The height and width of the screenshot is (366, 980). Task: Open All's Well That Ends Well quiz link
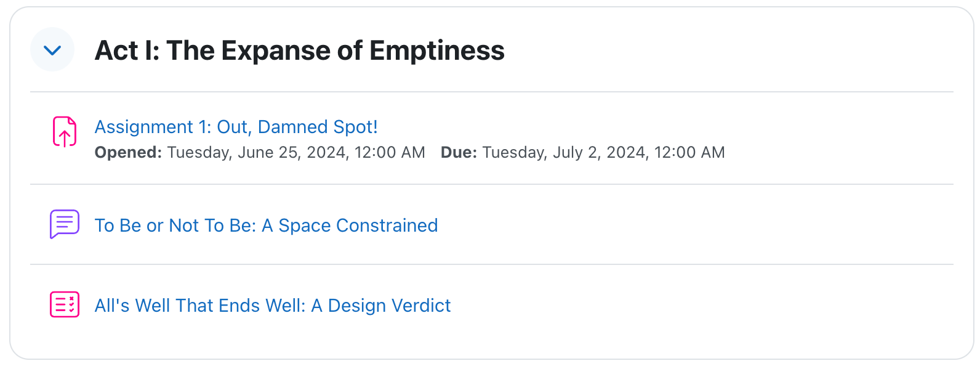click(x=273, y=306)
